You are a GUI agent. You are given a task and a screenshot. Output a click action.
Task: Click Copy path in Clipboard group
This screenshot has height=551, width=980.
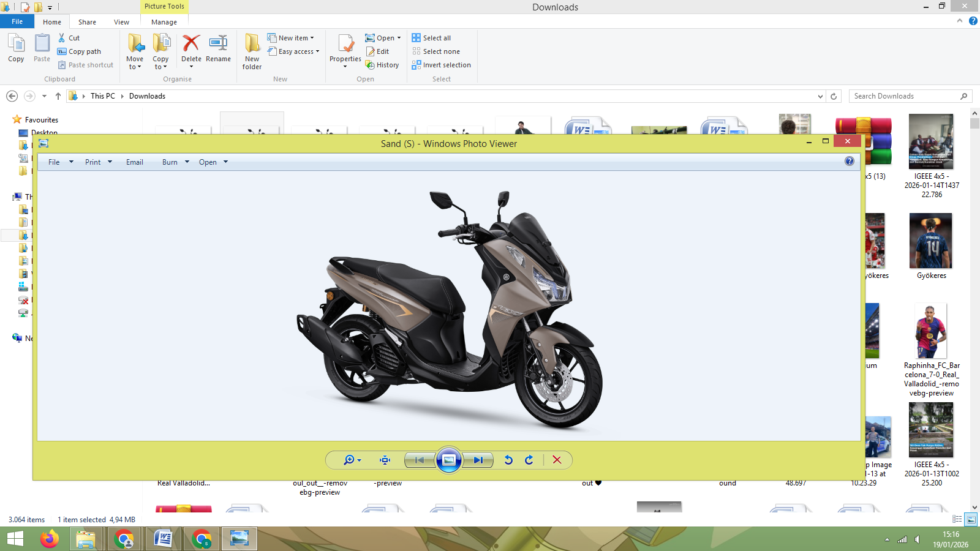(x=79, y=51)
